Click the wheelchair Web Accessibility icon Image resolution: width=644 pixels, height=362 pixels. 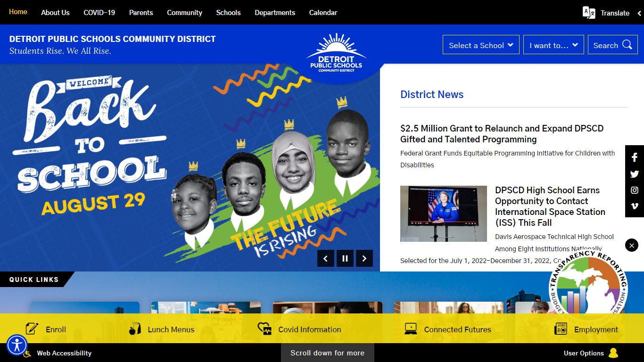tap(28, 353)
